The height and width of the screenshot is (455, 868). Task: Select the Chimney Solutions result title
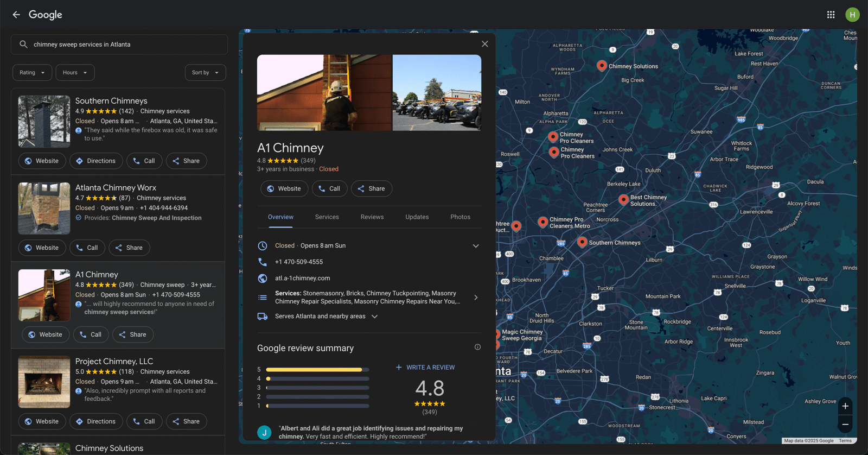tap(109, 448)
